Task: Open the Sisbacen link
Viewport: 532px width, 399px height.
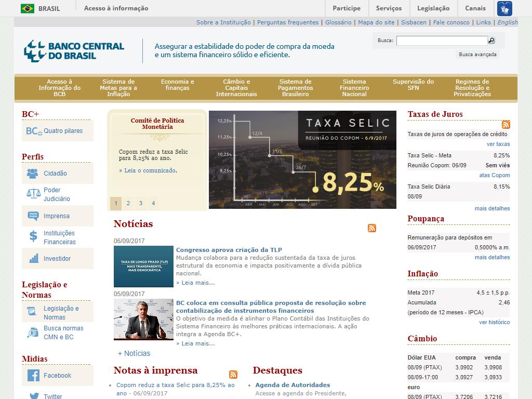Action: tap(414, 22)
